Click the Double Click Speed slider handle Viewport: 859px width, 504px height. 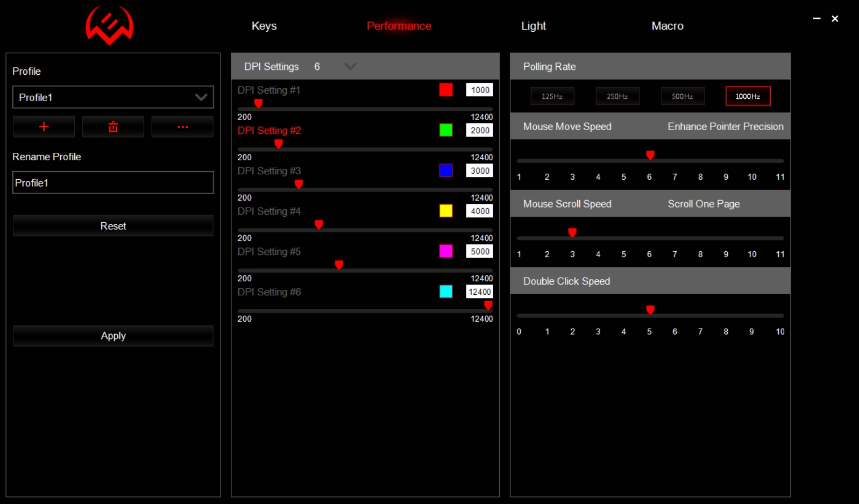click(x=650, y=310)
